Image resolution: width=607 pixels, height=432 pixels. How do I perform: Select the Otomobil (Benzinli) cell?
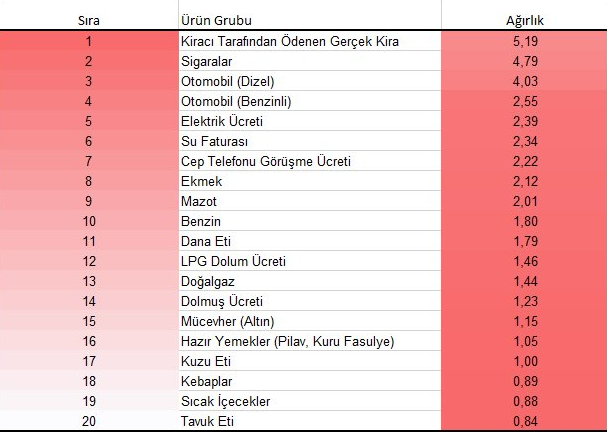[310, 101]
